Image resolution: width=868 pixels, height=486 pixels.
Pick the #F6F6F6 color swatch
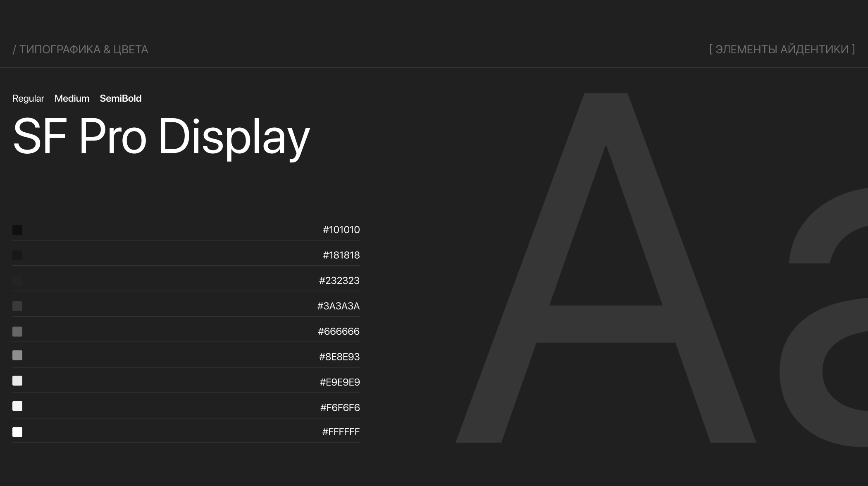(17, 406)
